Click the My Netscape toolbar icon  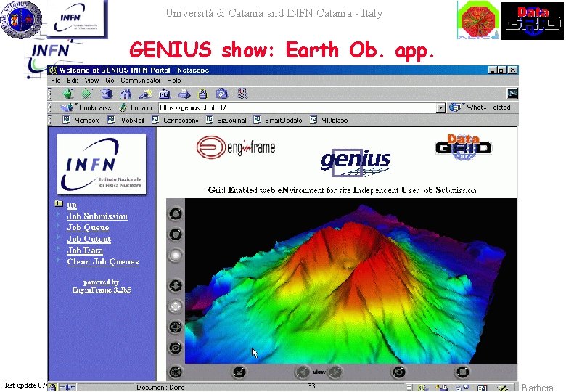tap(164, 94)
